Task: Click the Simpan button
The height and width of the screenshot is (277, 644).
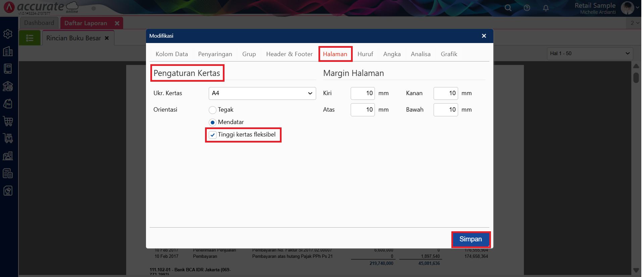Action: click(x=470, y=239)
